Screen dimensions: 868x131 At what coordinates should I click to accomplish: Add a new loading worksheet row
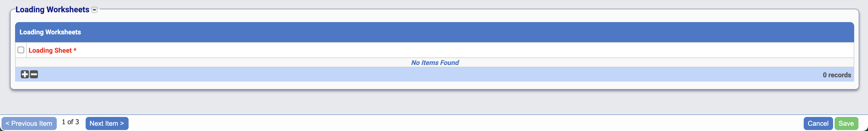point(25,75)
